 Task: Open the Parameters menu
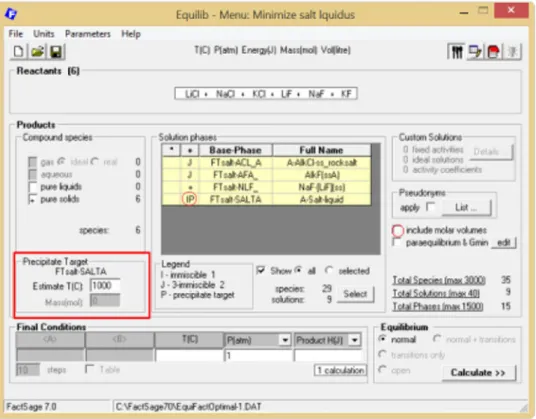88,34
